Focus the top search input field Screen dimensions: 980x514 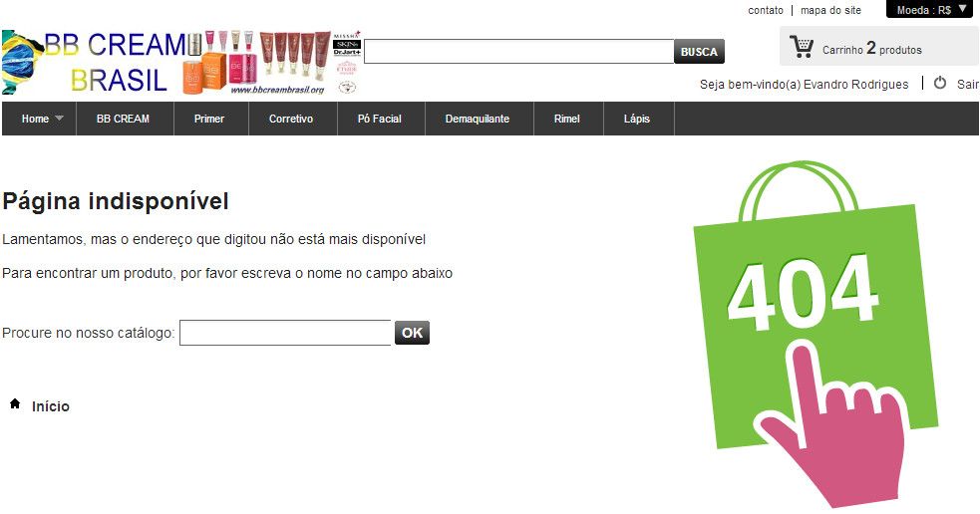pos(518,51)
